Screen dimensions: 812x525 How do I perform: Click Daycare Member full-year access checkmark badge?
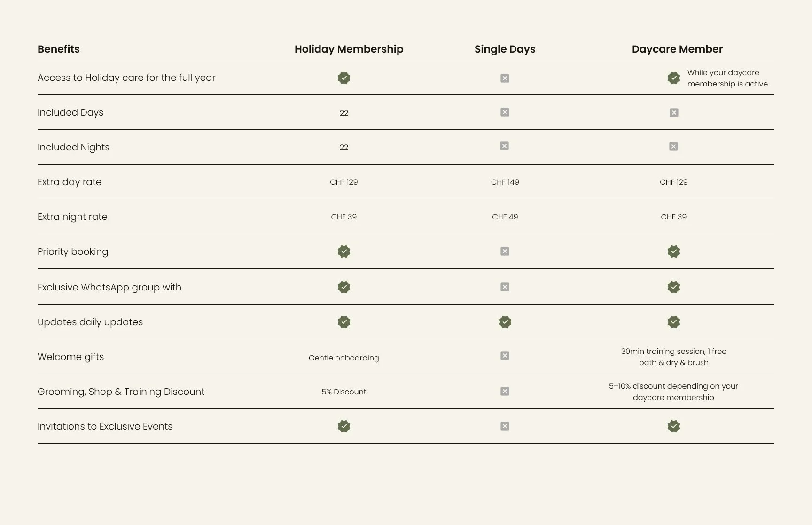point(674,78)
